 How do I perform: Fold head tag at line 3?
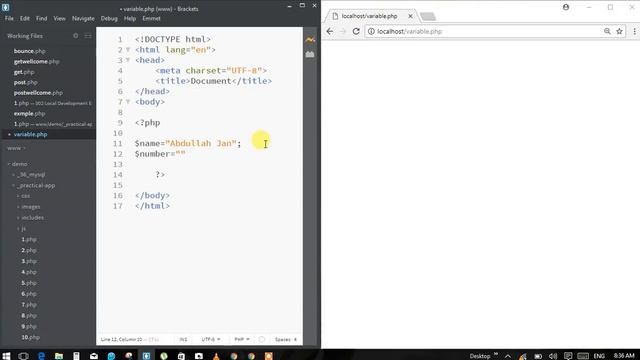(128, 60)
